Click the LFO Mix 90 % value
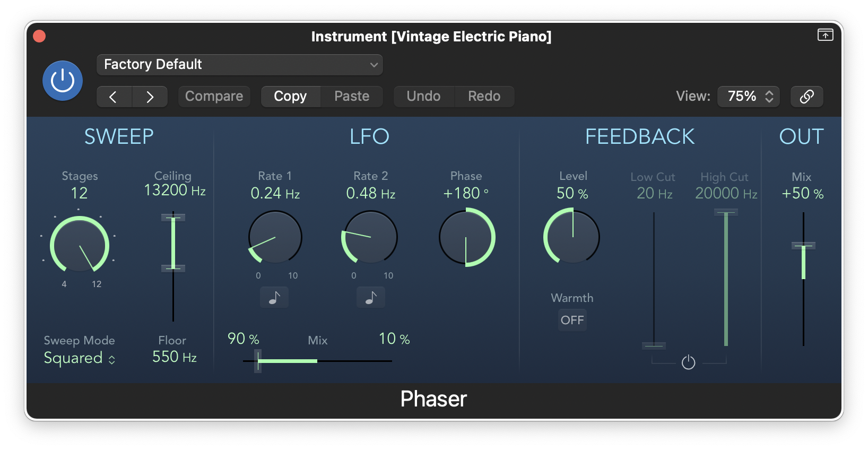The width and height of the screenshot is (868, 450). [x=244, y=339]
